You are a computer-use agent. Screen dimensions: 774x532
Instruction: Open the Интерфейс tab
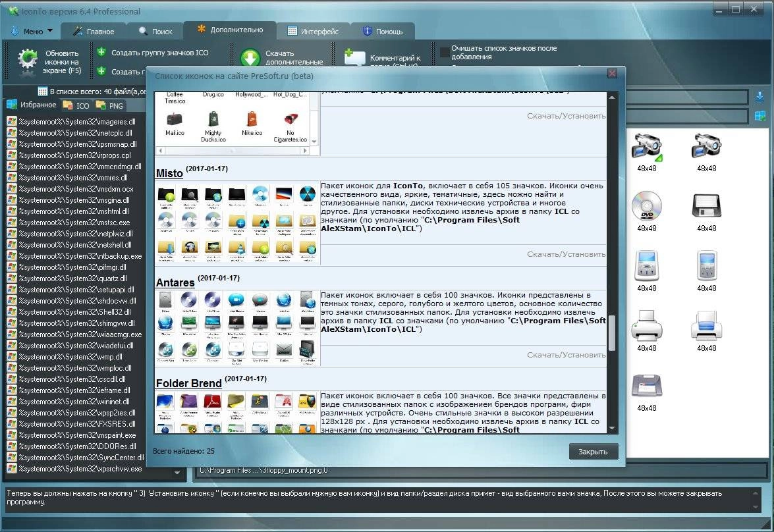click(x=313, y=31)
